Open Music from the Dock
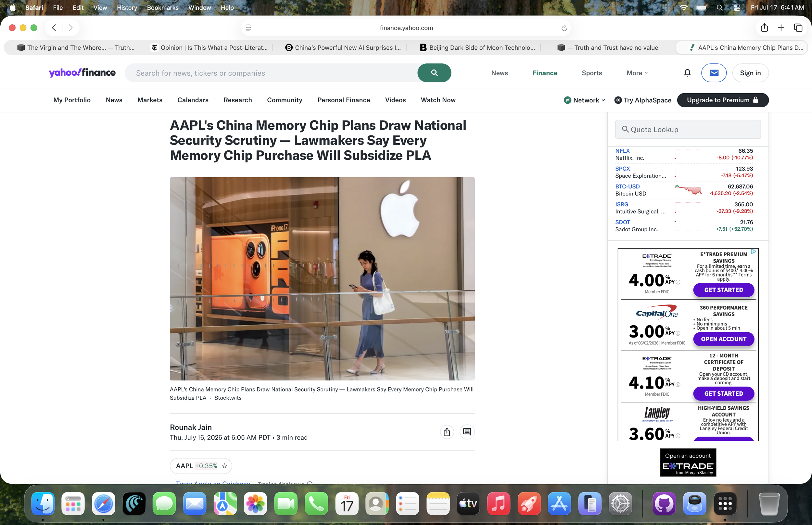Viewport: 812px width, 525px height. point(499,504)
